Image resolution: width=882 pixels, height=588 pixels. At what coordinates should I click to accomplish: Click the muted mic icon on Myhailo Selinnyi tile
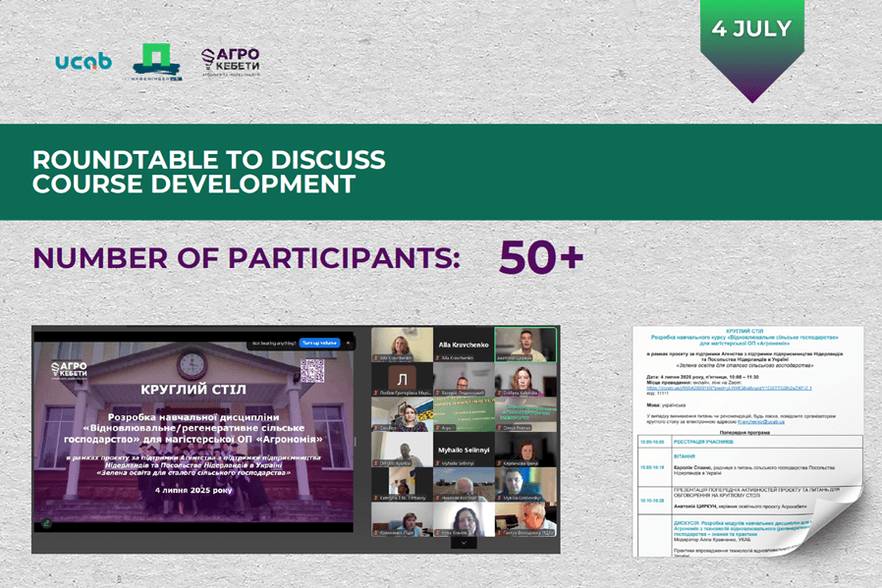[x=438, y=463]
